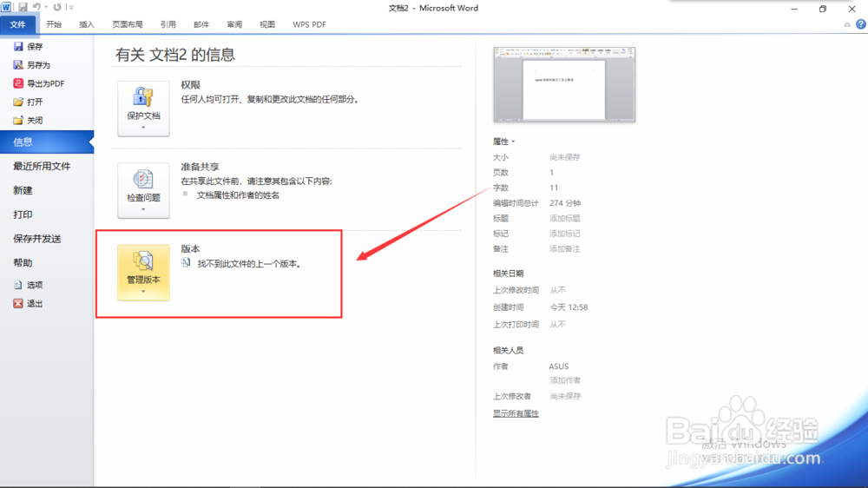Click the Options icon in sidebar
Viewport: 868px width, 488px height.
18,285
